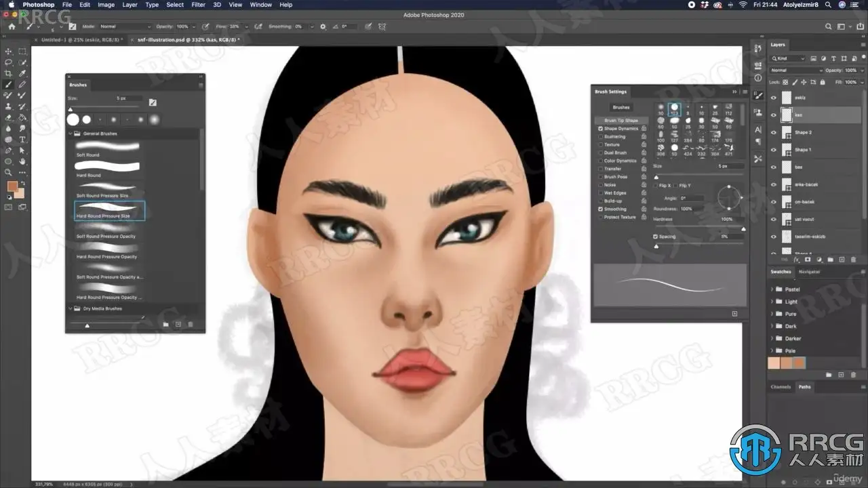Open the Layer menu

pyautogui.click(x=130, y=5)
